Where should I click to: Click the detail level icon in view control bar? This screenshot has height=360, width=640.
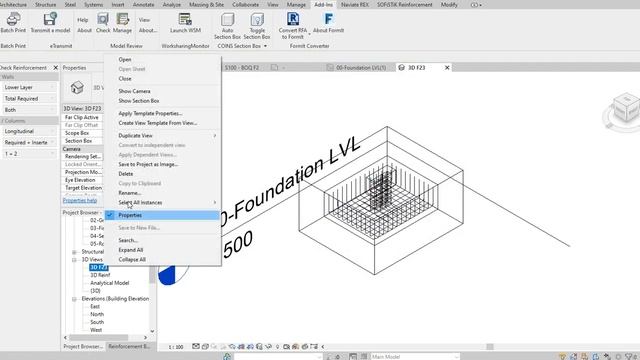click(x=196, y=347)
